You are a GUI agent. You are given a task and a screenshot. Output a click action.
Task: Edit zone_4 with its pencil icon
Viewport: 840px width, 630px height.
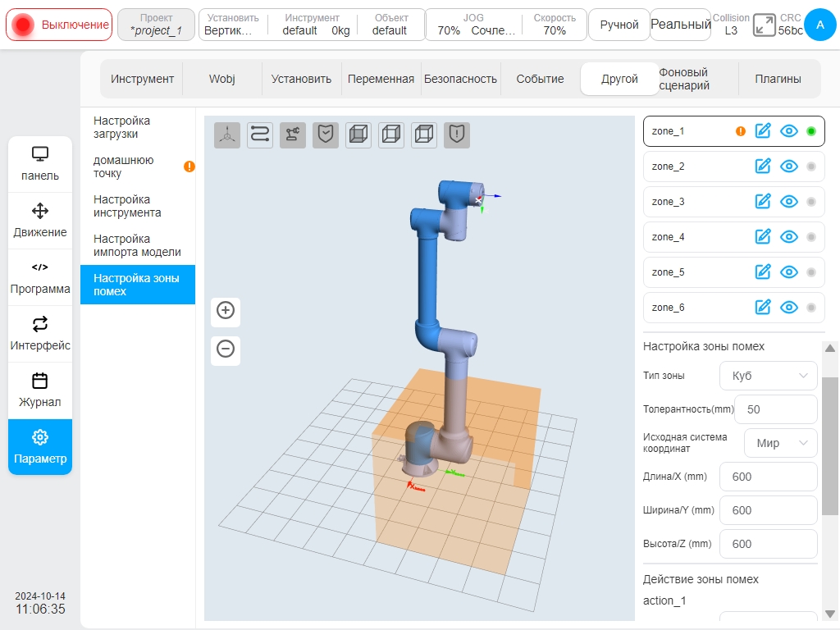coord(763,237)
